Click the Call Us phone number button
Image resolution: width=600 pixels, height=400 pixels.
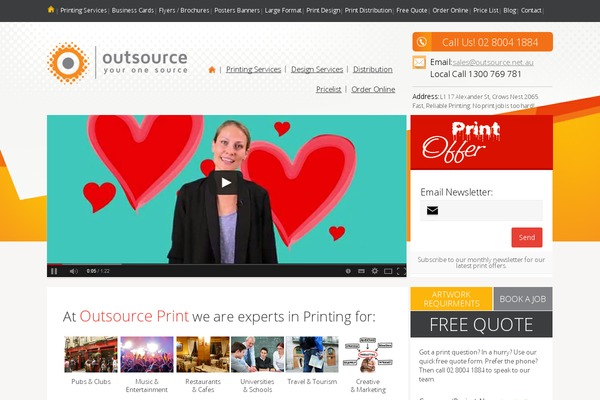[483, 42]
